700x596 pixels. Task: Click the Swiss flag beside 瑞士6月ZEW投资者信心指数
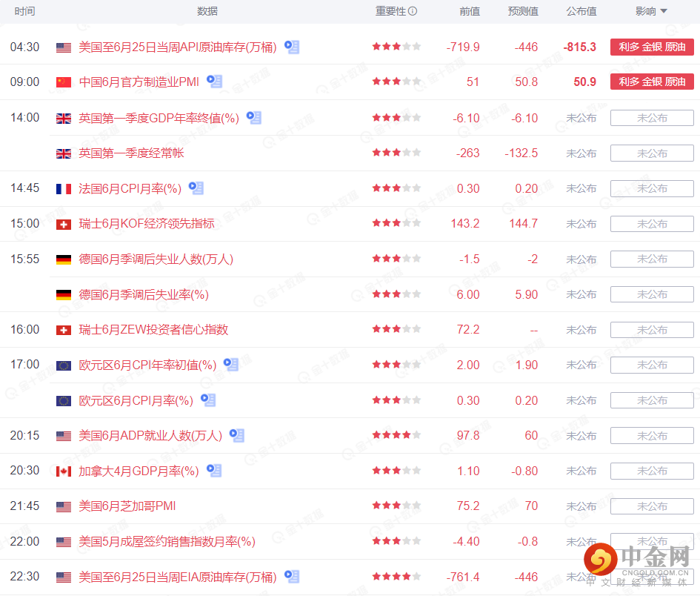coord(64,330)
